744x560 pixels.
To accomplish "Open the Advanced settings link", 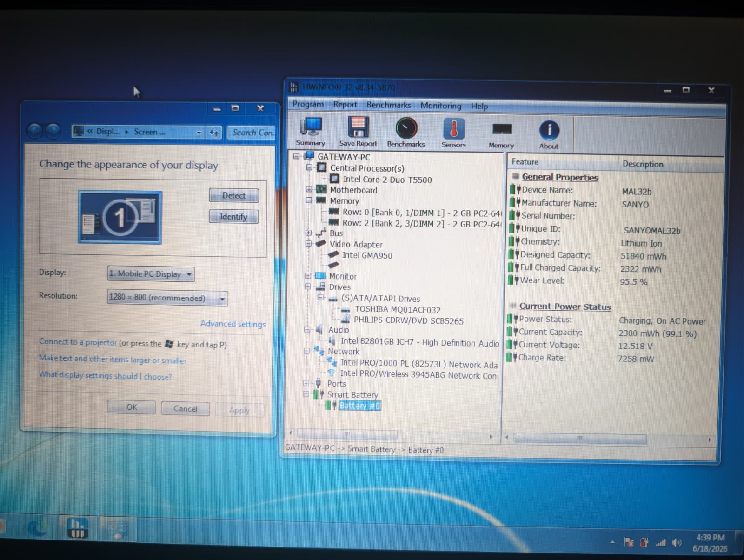I will pyautogui.click(x=233, y=324).
